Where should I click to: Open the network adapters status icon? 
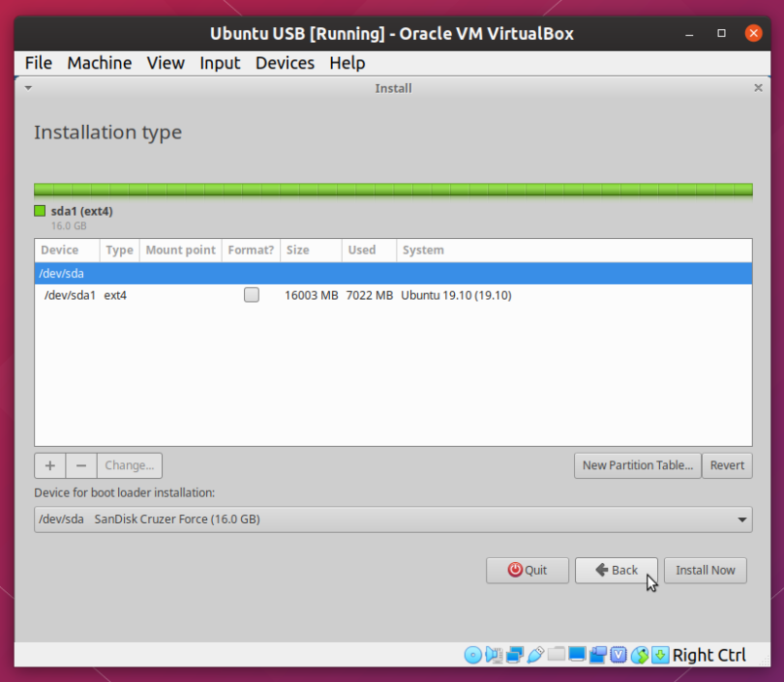point(515,655)
